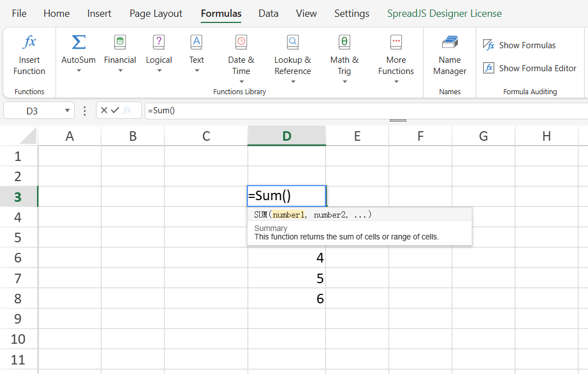Viewport: 588px width, 374px height.
Task: Open the File menu
Action: 19,13
